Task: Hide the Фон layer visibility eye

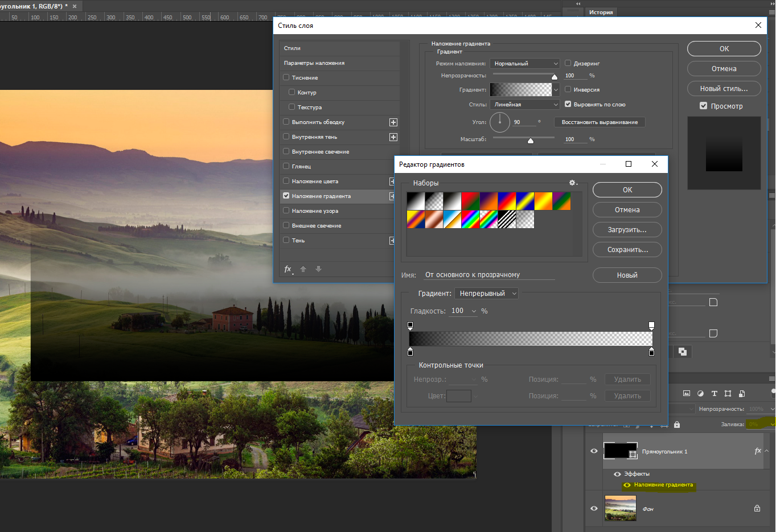Action: pyautogui.click(x=594, y=508)
